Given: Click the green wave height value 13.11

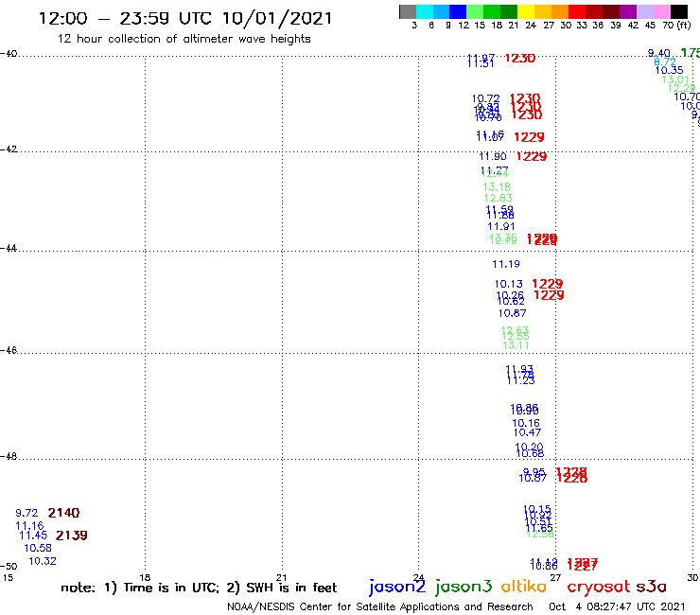Looking at the screenshot, I should (516, 345).
